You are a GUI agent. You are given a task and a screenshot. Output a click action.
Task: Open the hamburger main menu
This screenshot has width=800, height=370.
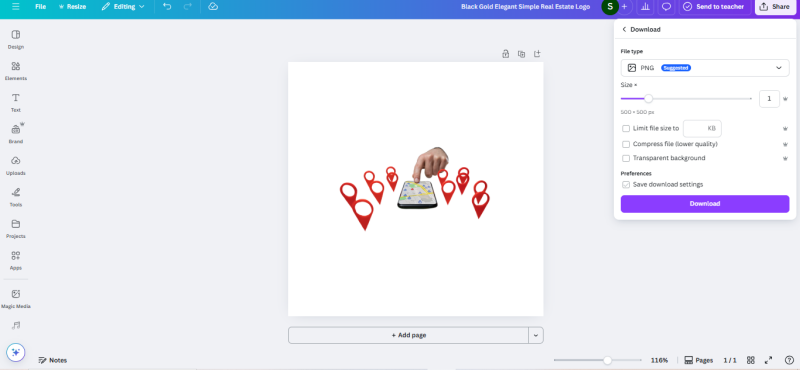click(x=16, y=7)
